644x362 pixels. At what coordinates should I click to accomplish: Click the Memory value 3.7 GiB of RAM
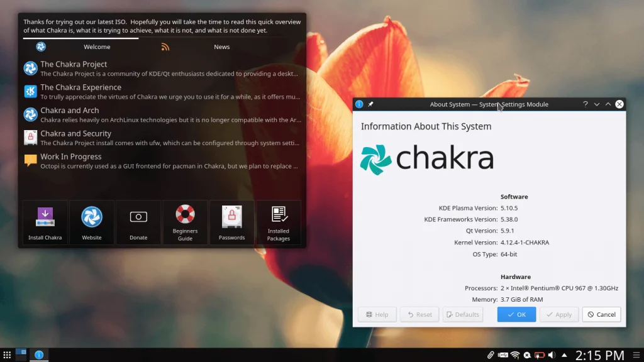tap(521, 300)
